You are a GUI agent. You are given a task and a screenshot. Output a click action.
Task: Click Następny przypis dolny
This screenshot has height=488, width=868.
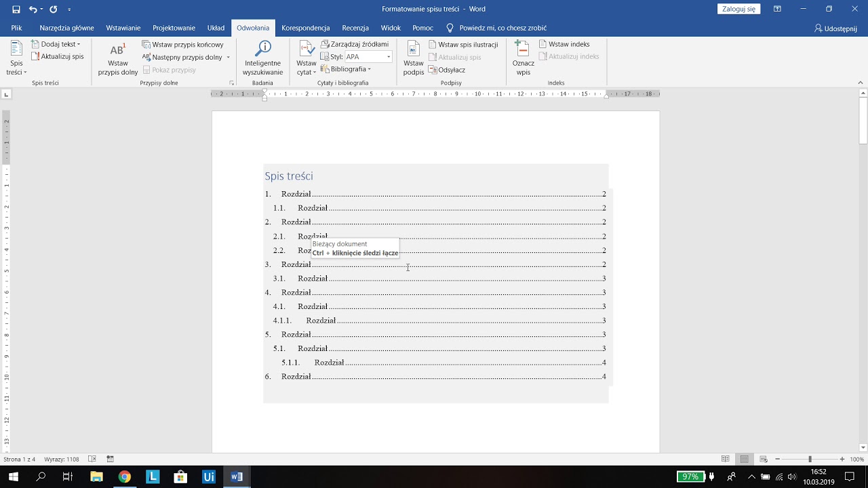point(182,57)
